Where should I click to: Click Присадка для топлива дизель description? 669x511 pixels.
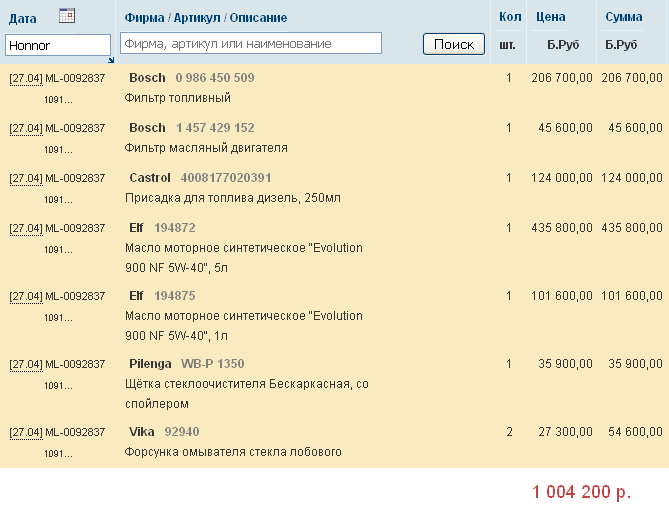[233, 198]
